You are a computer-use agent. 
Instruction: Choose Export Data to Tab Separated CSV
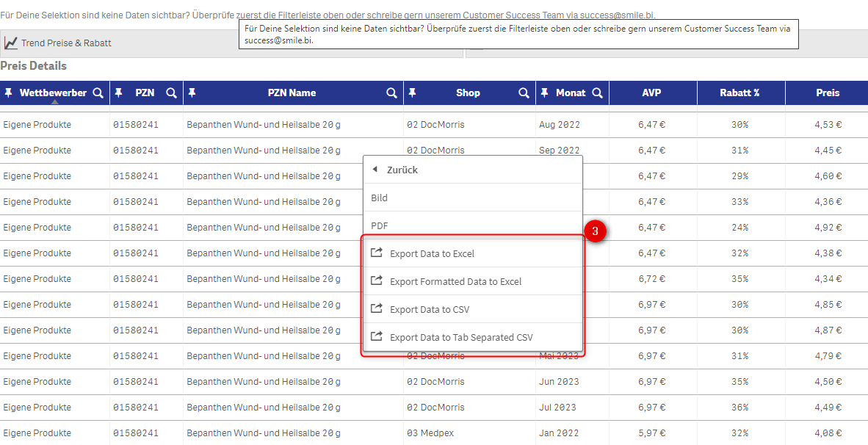461,338
